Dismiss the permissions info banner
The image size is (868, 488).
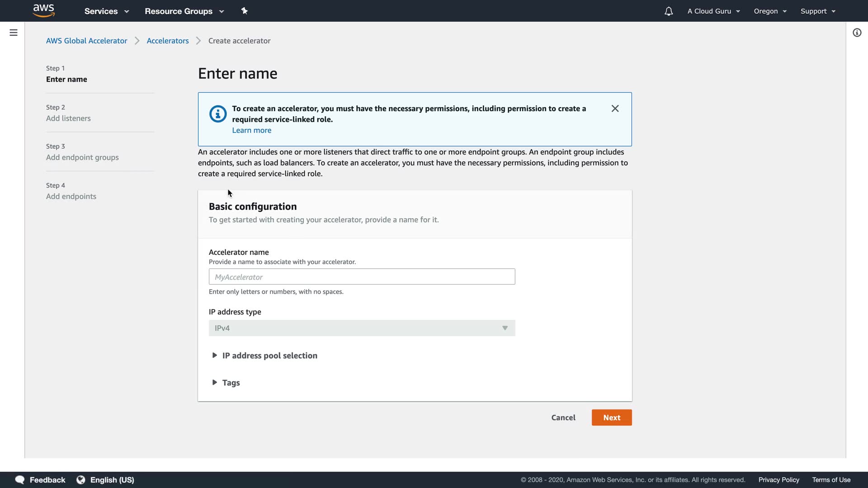coord(615,108)
